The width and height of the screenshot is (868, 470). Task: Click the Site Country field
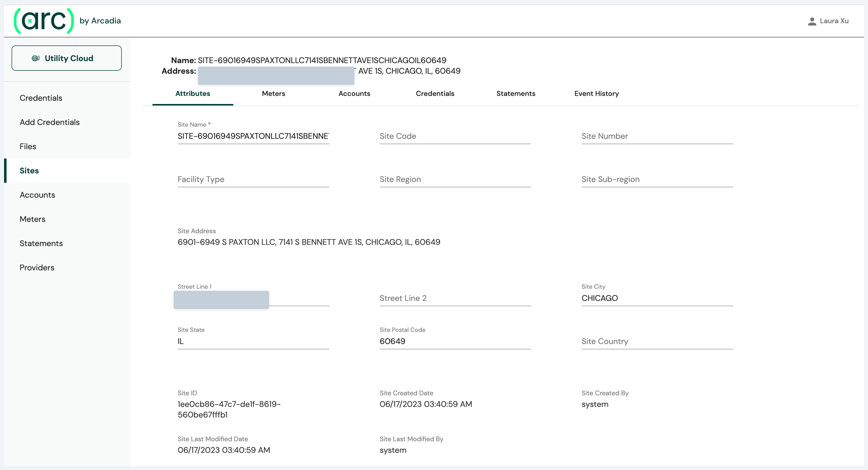pos(656,341)
